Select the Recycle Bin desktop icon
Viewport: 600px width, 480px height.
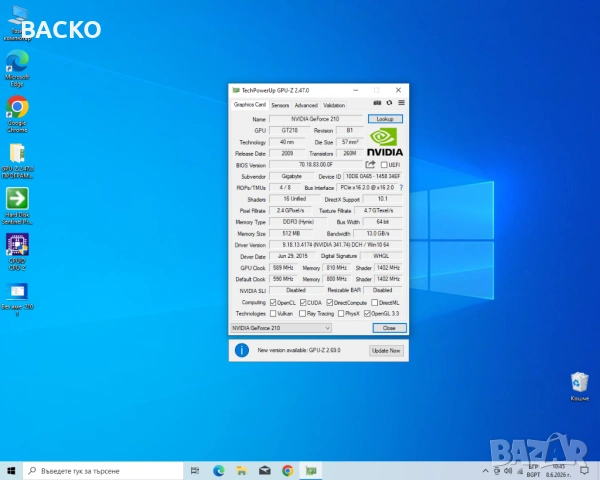pyautogui.click(x=579, y=386)
